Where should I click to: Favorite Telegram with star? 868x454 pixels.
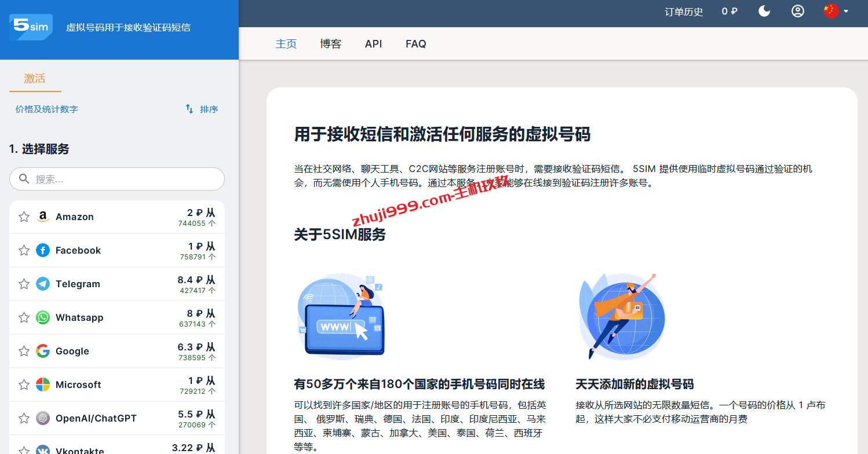point(24,284)
